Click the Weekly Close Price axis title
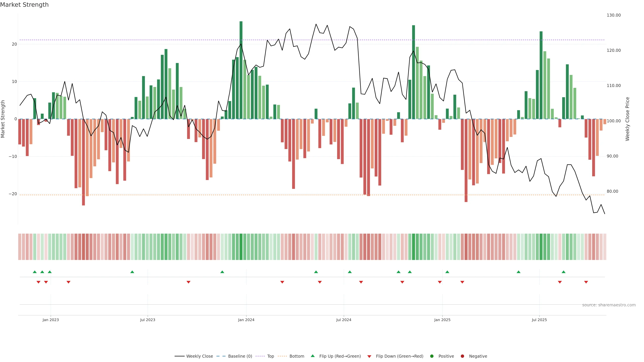644x362 pixels. tap(627, 119)
